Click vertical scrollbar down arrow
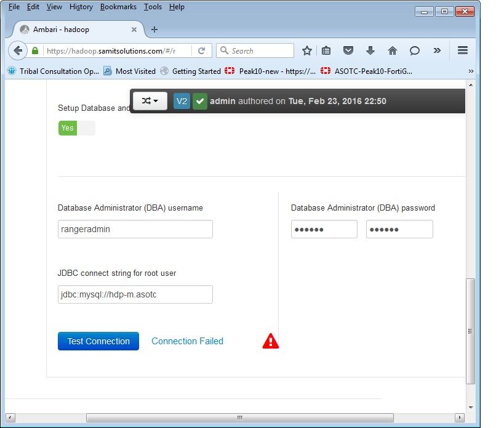 [471, 407]
